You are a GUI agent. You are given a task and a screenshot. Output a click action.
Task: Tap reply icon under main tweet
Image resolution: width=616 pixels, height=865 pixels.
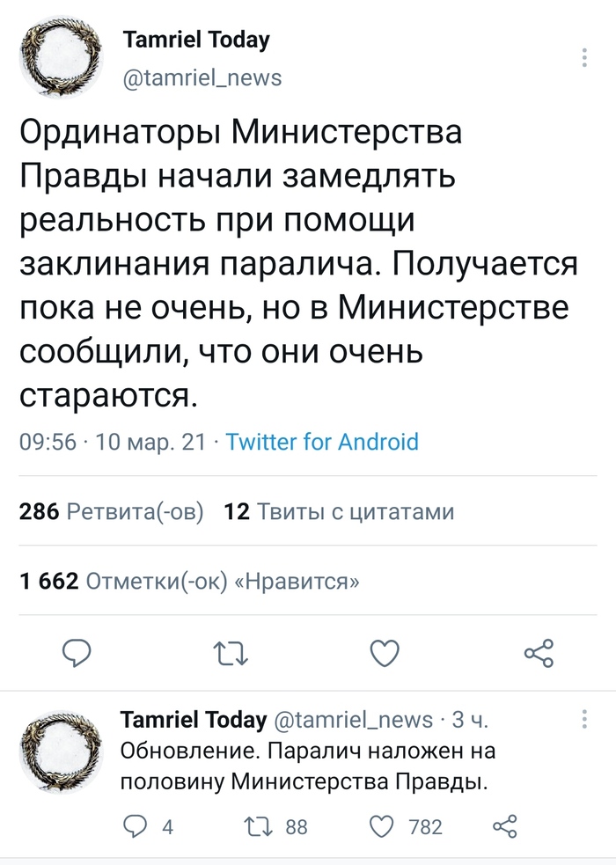[76, 653]
